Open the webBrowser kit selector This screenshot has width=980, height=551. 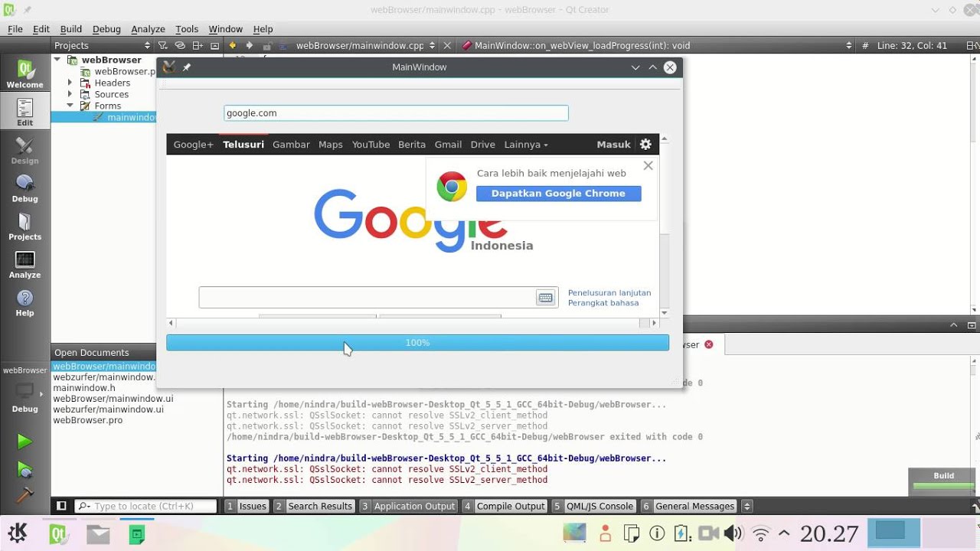click(x=24, y=392)
